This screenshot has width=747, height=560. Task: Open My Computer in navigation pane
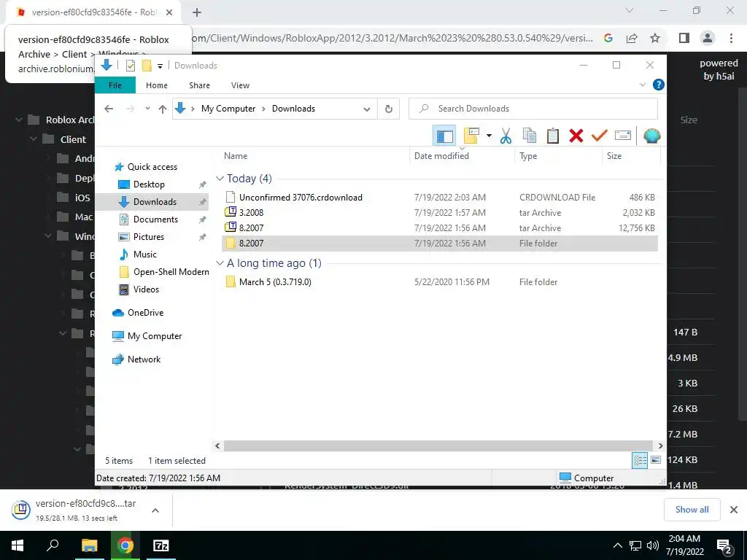pos(155,336)
